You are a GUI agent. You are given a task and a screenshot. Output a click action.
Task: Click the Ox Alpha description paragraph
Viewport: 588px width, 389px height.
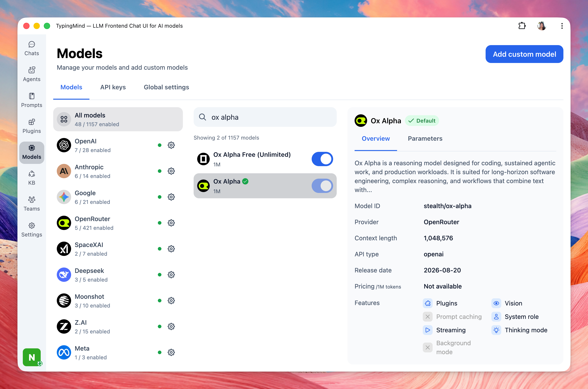pos(455,176)
